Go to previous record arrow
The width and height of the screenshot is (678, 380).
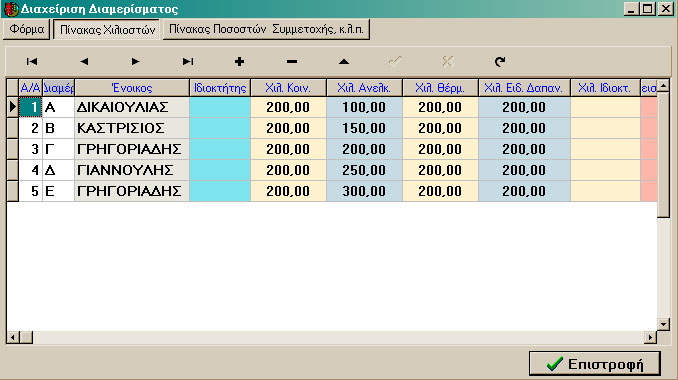coord(84,62)
